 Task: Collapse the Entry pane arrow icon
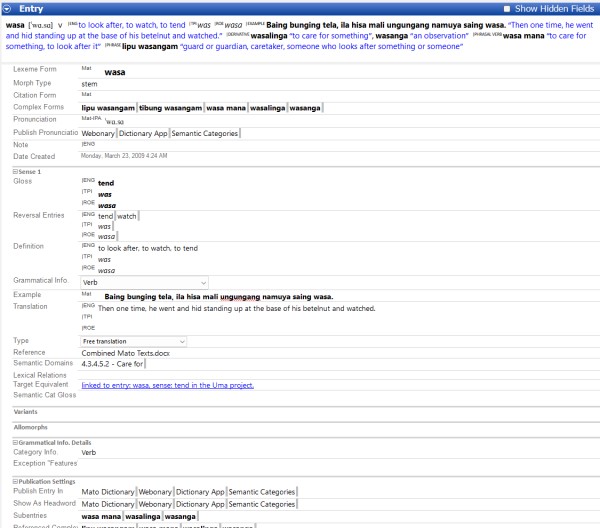pos(7,8)
